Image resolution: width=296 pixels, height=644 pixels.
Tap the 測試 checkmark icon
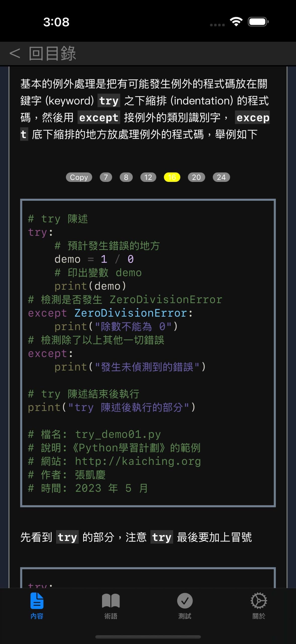tap(185, 601)
